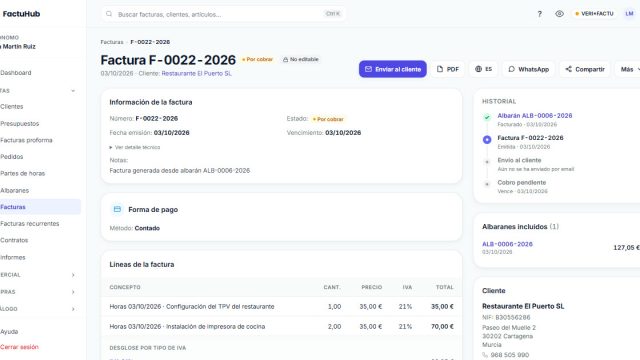Click the Forma de pago card icon
640x360 pixels.
(117, 209)
